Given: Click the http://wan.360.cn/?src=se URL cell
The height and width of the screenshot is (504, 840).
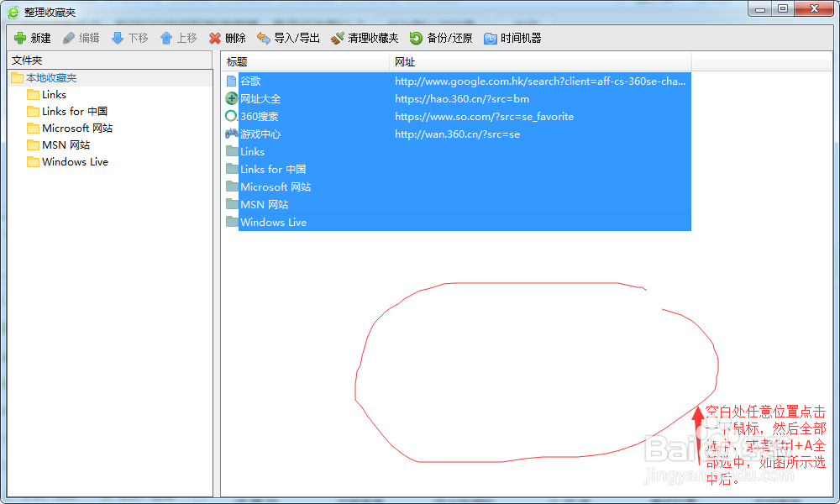Looking at the screenshot, I should pyautogui.click(x=458, y=134).
